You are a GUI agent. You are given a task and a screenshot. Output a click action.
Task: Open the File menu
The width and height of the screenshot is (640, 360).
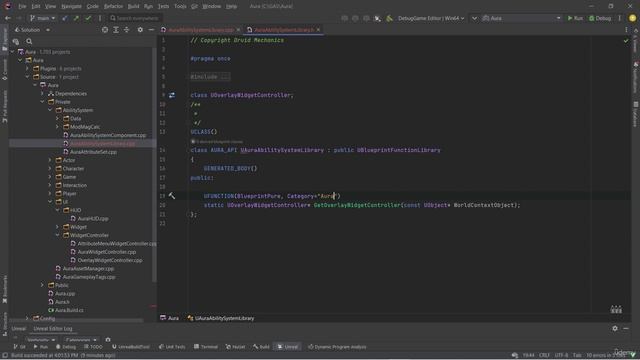(x=22, y=6)
